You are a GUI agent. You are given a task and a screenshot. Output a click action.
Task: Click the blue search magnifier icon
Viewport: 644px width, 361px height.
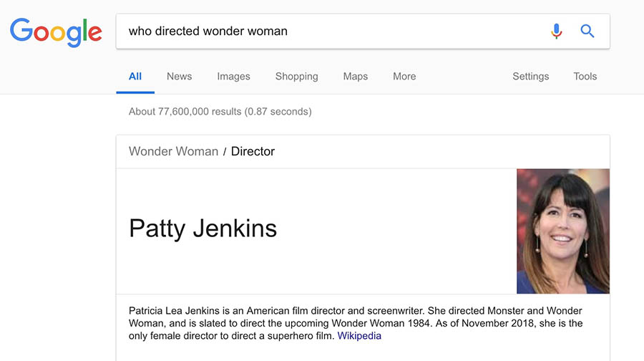pos(587,32)
